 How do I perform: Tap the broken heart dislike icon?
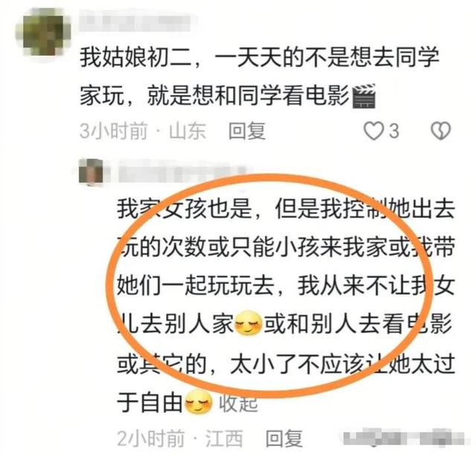[441, 131]
